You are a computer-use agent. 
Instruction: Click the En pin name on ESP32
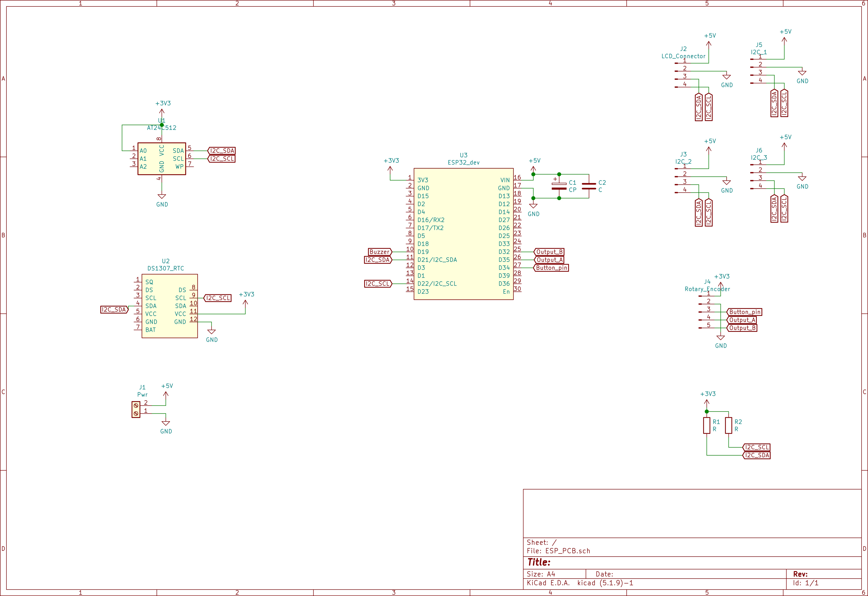pyautogui.click(x=506, y=292)
